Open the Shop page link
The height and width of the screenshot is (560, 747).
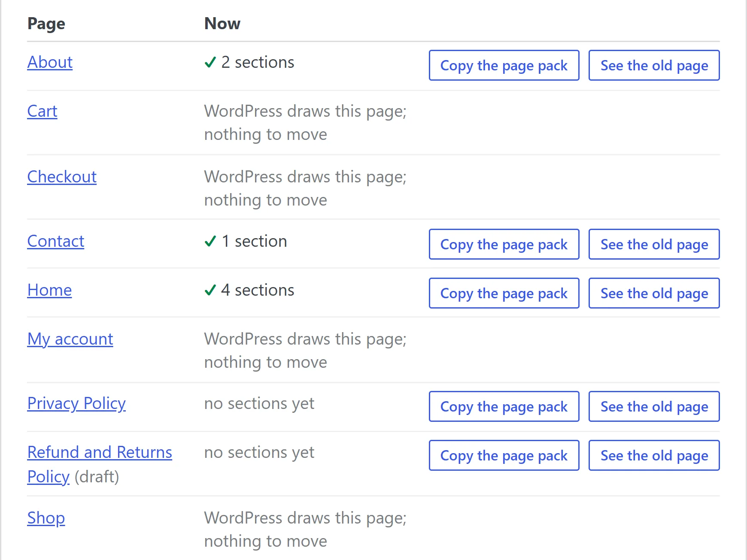(x=46, y=518)
